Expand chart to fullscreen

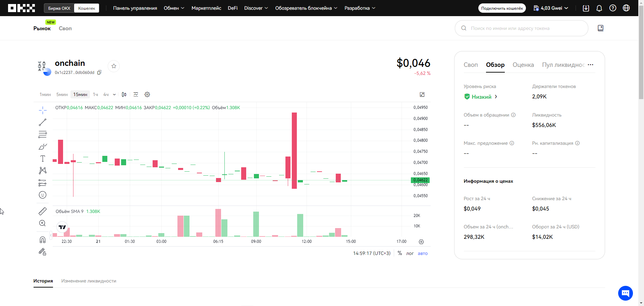[422, 94]
